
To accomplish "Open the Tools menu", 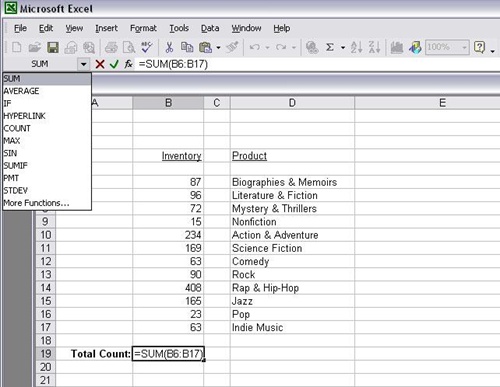I will (179, 28).
